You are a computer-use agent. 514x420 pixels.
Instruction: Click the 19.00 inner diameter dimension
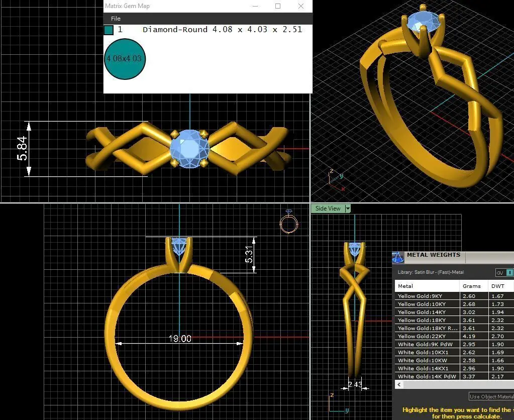[180, 338]
